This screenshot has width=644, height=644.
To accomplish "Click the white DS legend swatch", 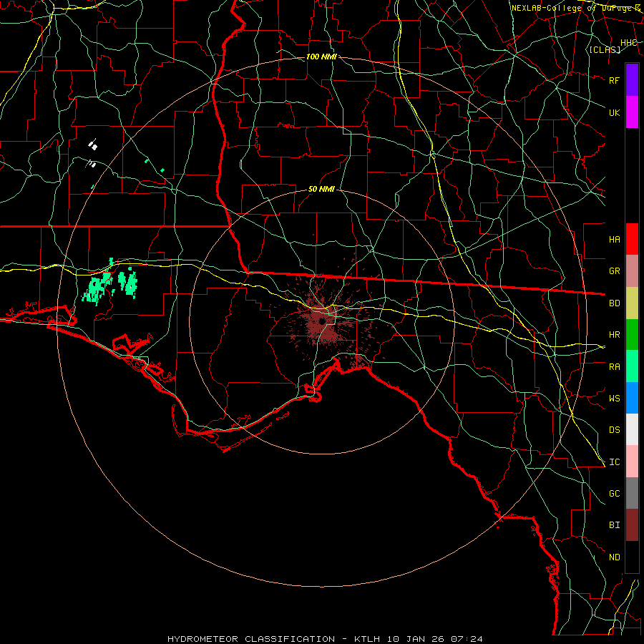I will click(x=632, y=429).
